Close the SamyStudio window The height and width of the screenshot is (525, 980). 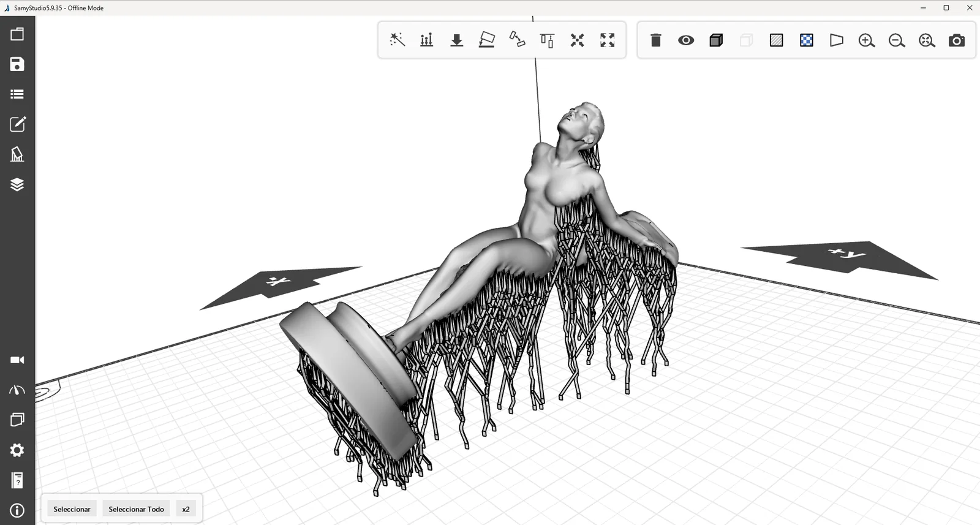pos(970,8)
